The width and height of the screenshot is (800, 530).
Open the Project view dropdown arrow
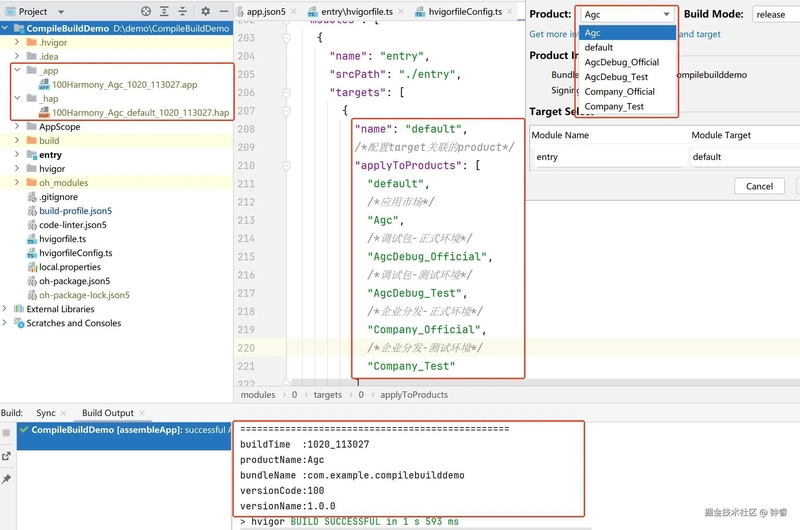tap(61, 12)
